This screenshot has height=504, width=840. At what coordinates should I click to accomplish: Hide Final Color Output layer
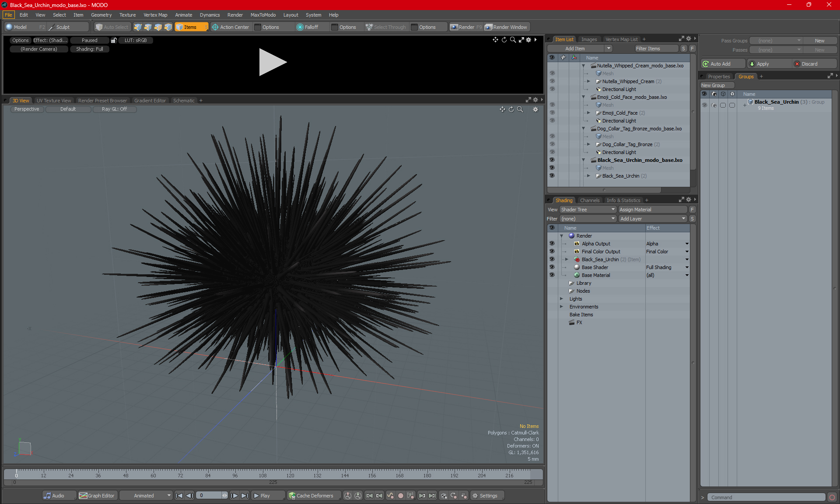(552, 252)
